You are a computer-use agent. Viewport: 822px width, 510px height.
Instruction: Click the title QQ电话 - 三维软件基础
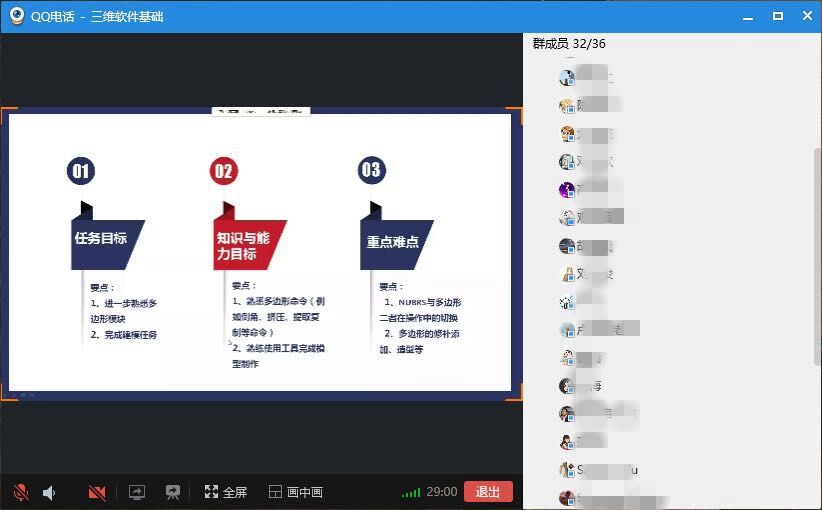click(x=97, y=17)
